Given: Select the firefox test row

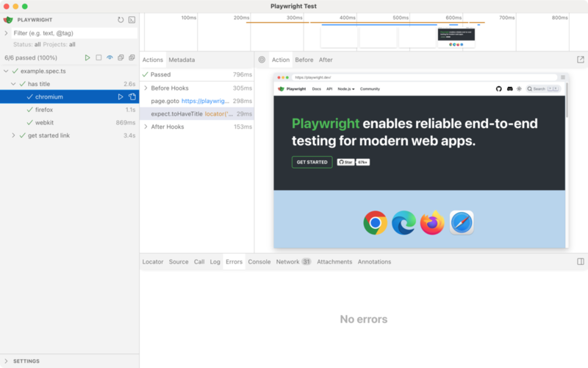Looking at the screenshot, I should pyautogui.click(x=70, y=110).
